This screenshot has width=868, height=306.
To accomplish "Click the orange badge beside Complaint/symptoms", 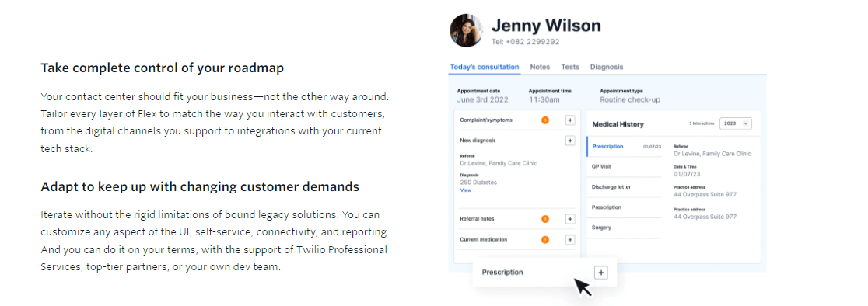I will point(544,120).
